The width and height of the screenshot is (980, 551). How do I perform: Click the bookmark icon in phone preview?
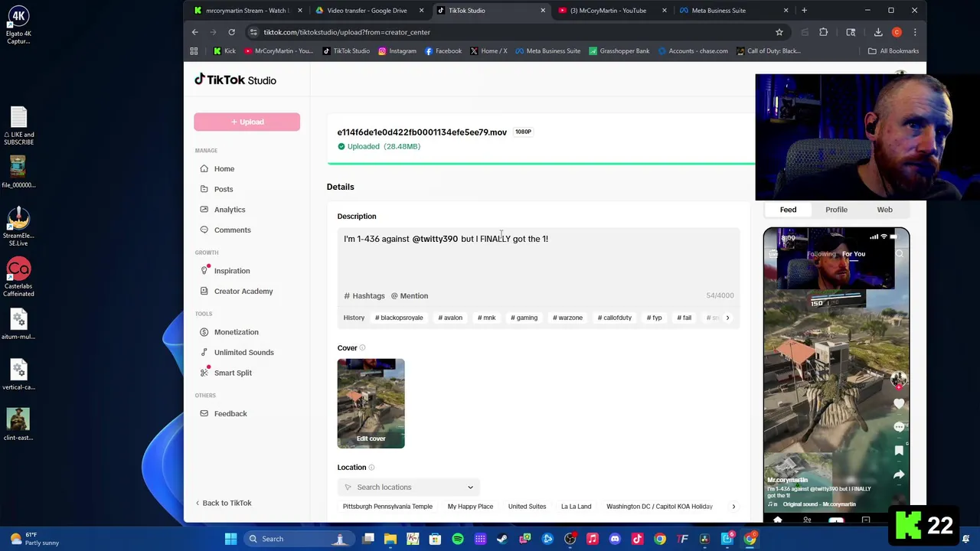pyautogui.click(x=899, y=451)
